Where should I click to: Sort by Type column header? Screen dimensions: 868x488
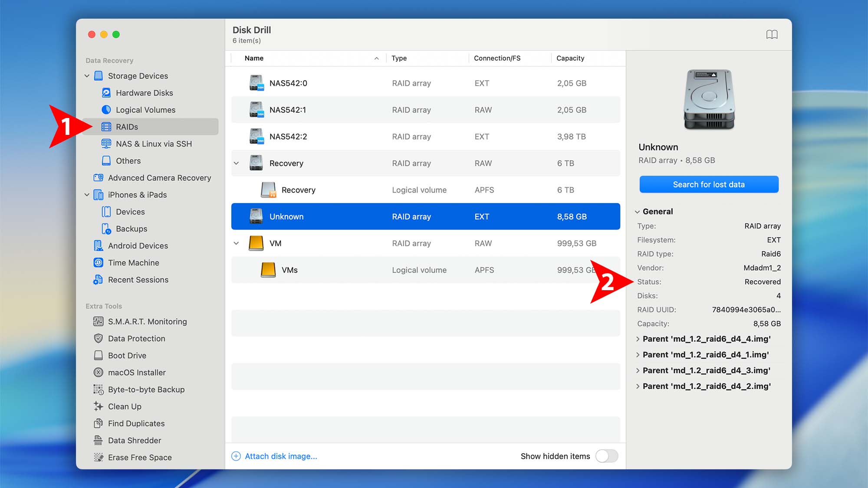pyautogui.click(x=427, y=58)
